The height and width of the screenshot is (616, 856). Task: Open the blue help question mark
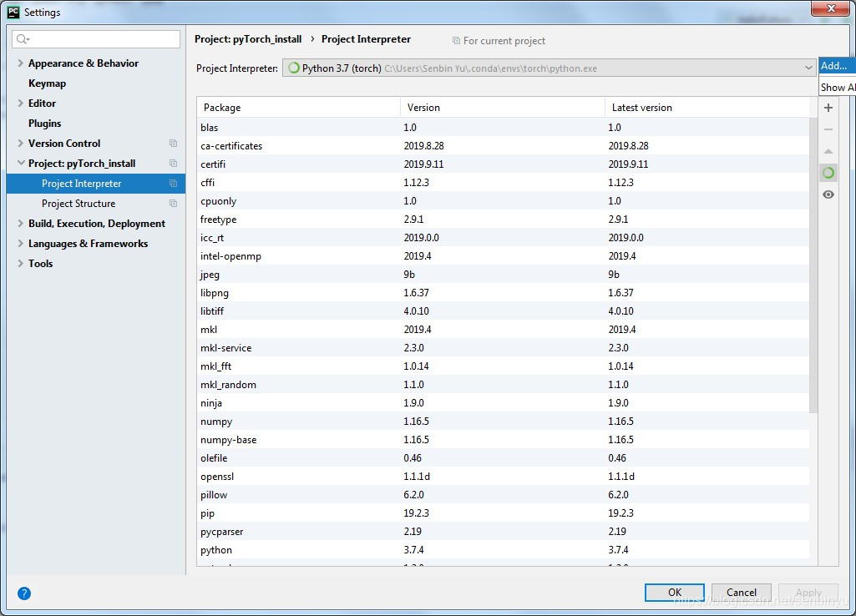point(24,593)
